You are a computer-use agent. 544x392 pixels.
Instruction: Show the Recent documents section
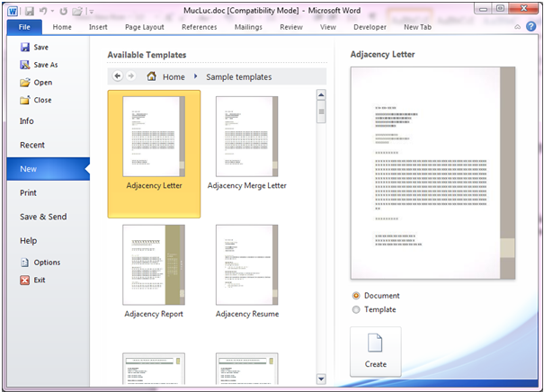[32, 145]
